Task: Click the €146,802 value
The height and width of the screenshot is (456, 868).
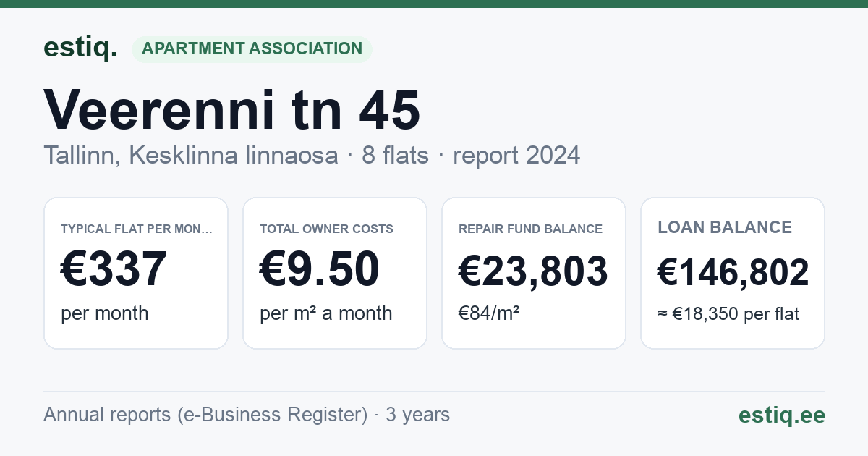Action: click(x=733, y=273)
